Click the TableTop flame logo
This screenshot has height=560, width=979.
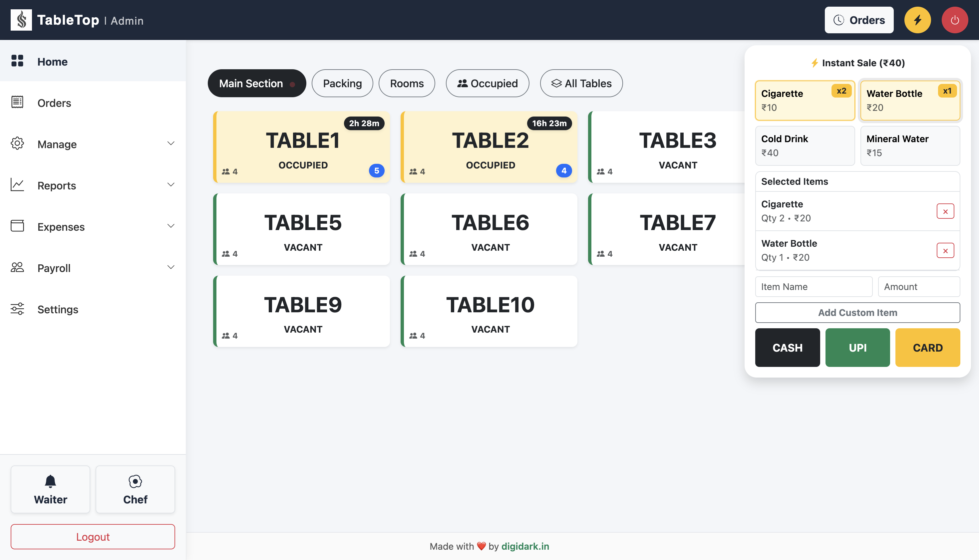[21, 20]
